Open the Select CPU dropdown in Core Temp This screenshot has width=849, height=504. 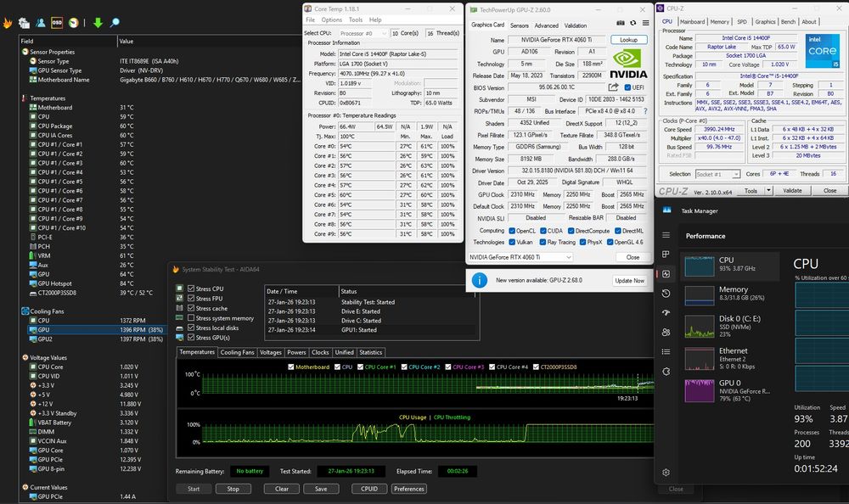pos(382,33)
